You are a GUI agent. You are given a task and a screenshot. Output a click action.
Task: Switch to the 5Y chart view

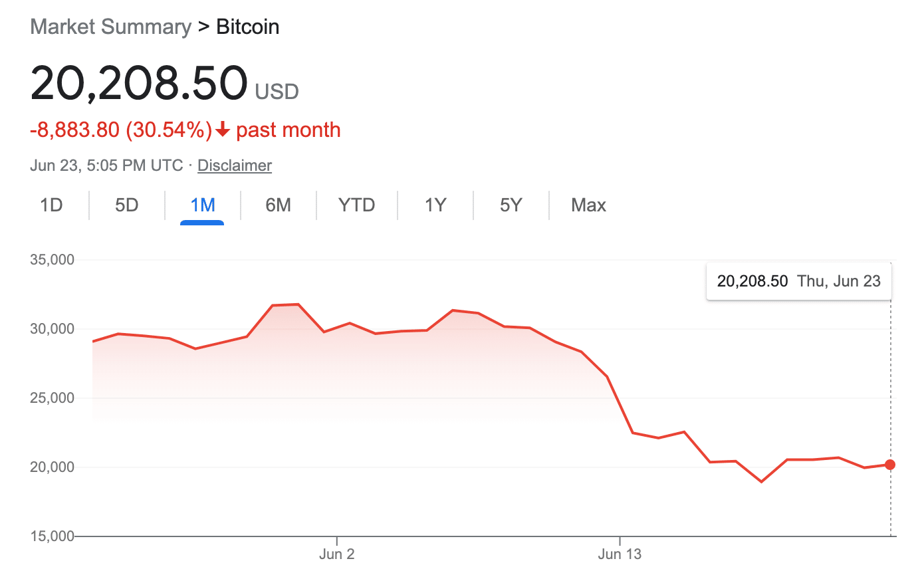coord(511,205)
